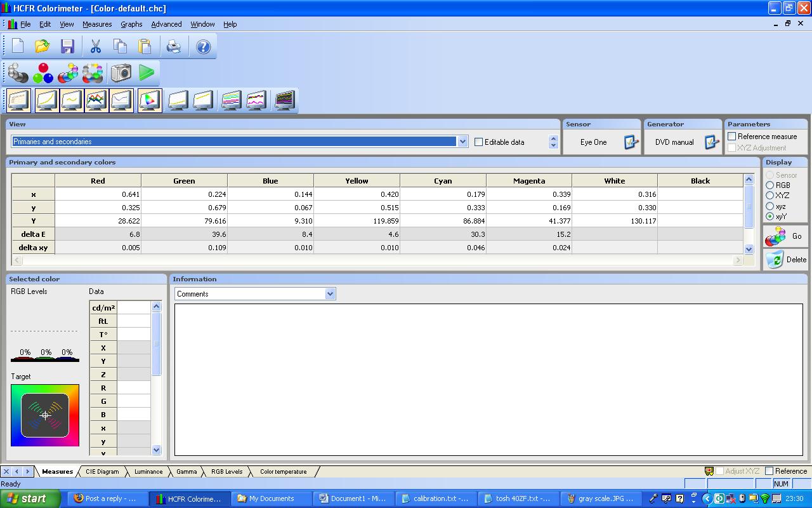Image resolution: width=812 pixels, height=508 pixels.
Task: Start continuous measures with green arrow
Action: 147,73
